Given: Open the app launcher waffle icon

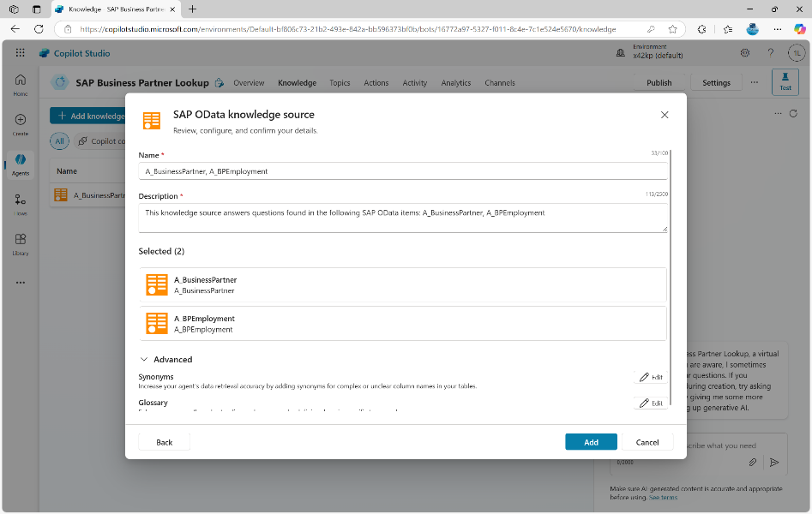Looking at the screenshot, I should click(21, 53).
